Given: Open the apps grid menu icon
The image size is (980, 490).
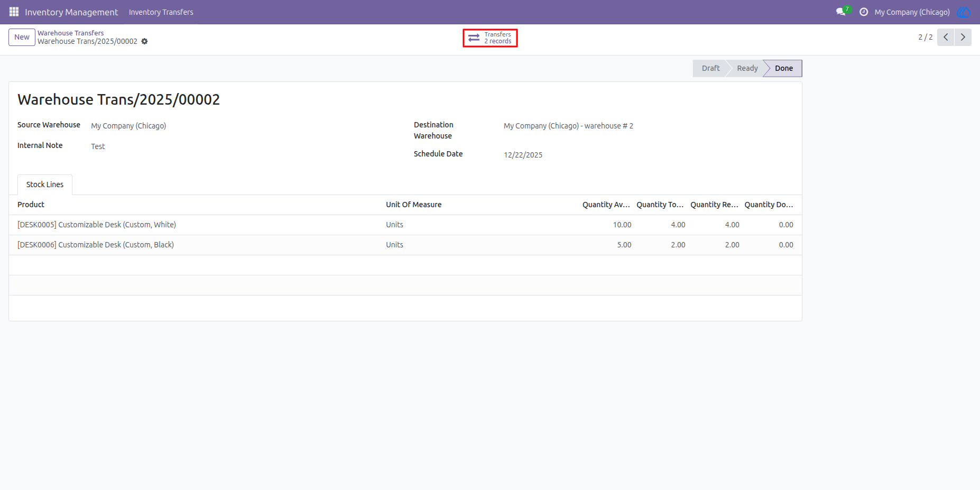Looking at the screenshot, I should (14, 12).
